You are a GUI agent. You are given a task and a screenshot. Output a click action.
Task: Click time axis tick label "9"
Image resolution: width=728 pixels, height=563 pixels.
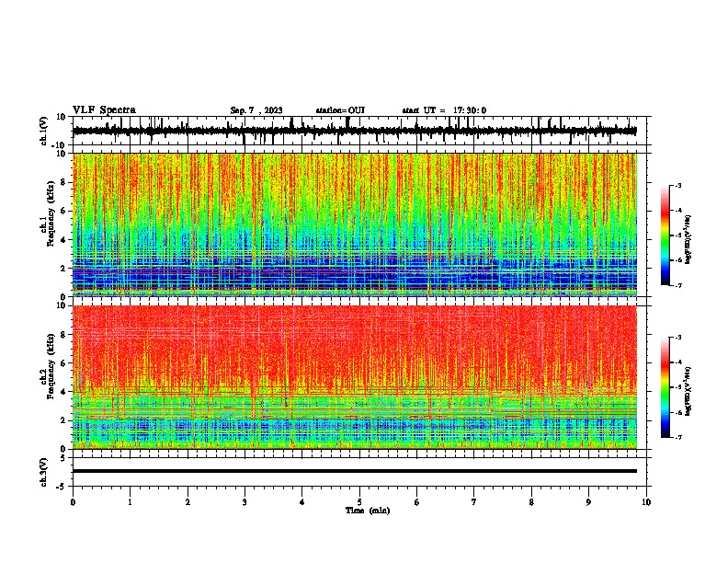588,502
